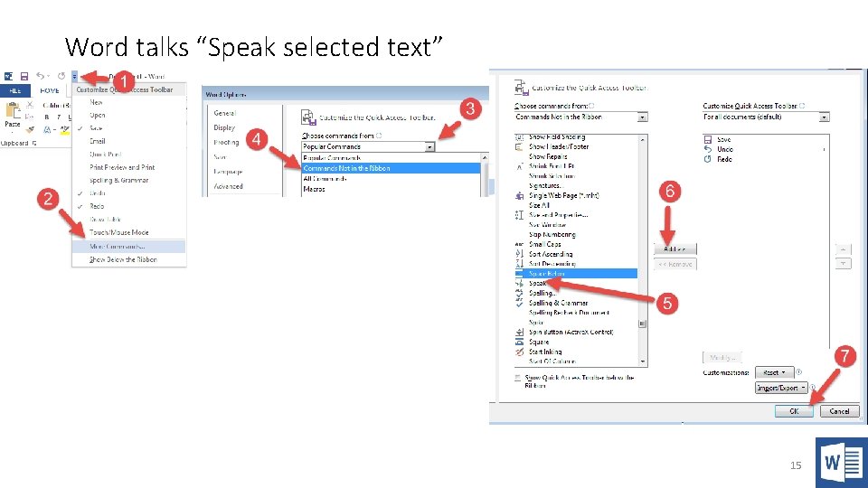Click the command list scrollbar down arrow
This screenshot has width=868, height=488.
[642, 361]
